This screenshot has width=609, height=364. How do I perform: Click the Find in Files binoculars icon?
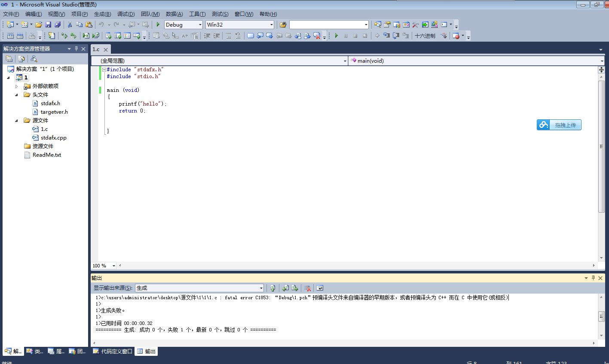(x=283, y=24)
